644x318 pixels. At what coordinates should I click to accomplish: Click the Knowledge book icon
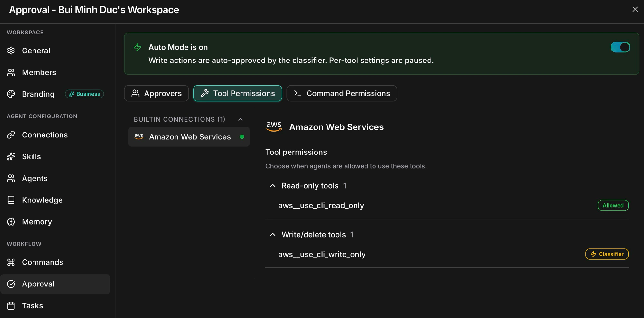[x=11, y=200]
